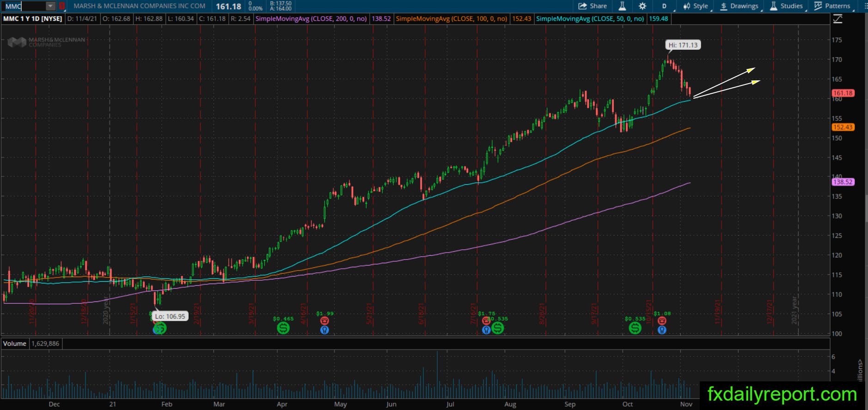Click the Marsh & McLennan Companies Inc company name

[x=139, y=6]
